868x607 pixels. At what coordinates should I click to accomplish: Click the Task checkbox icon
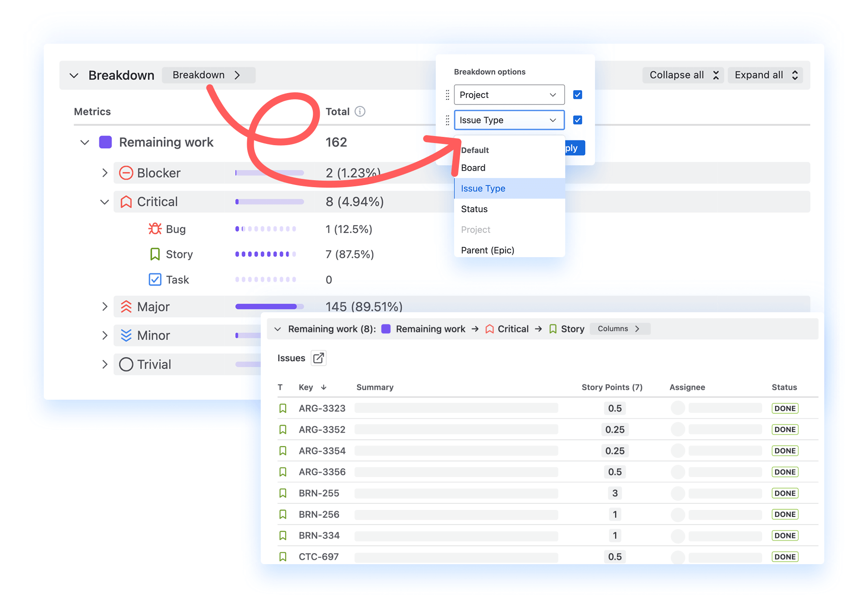point(155,280)
